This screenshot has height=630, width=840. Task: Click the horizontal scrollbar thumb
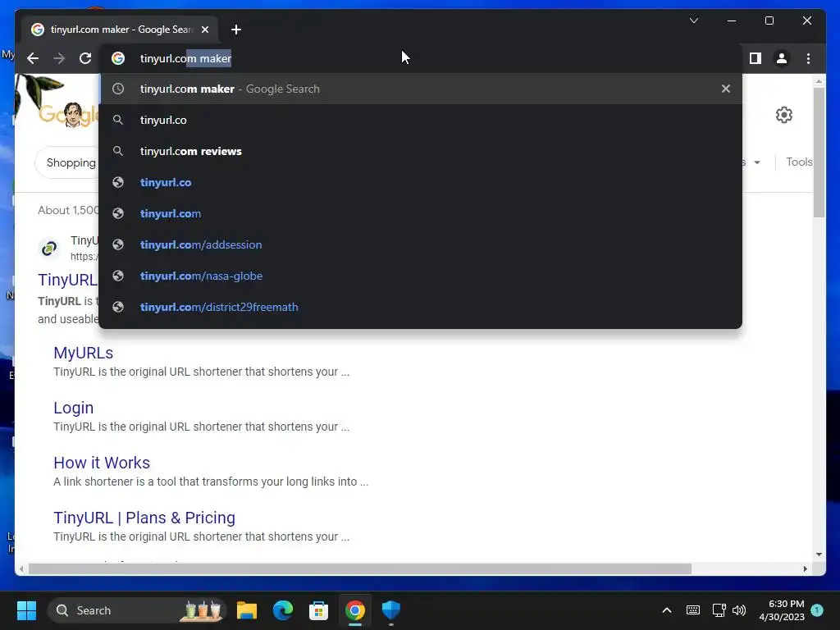click(x=360, y=569)
